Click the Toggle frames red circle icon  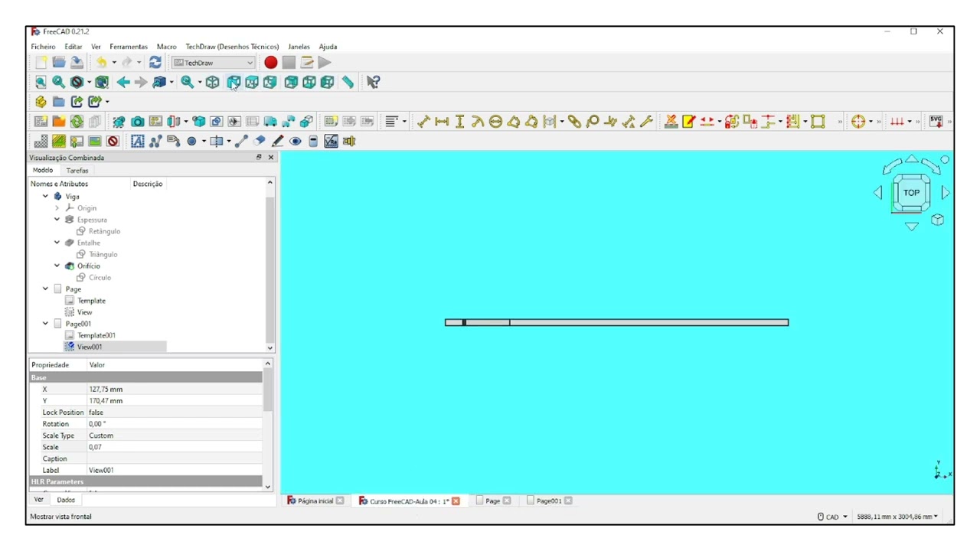(113, 142)
